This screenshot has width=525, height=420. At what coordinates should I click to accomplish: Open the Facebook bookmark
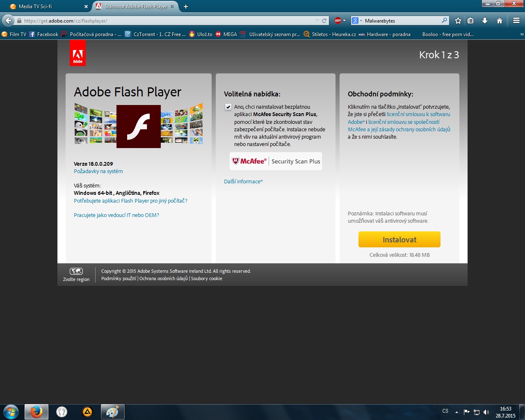(x=44, y=34)
